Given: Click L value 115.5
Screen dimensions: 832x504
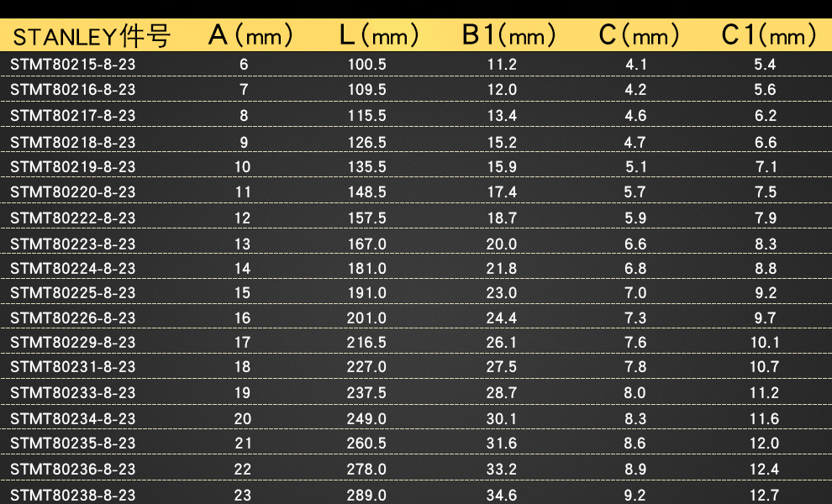Looking at the screenshot, I should coord(366,115).
